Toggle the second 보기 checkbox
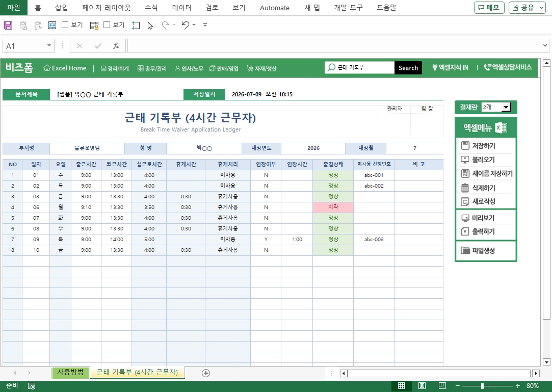Image resolution: width=552 pixels, height=392 pixels. (107, 24)
